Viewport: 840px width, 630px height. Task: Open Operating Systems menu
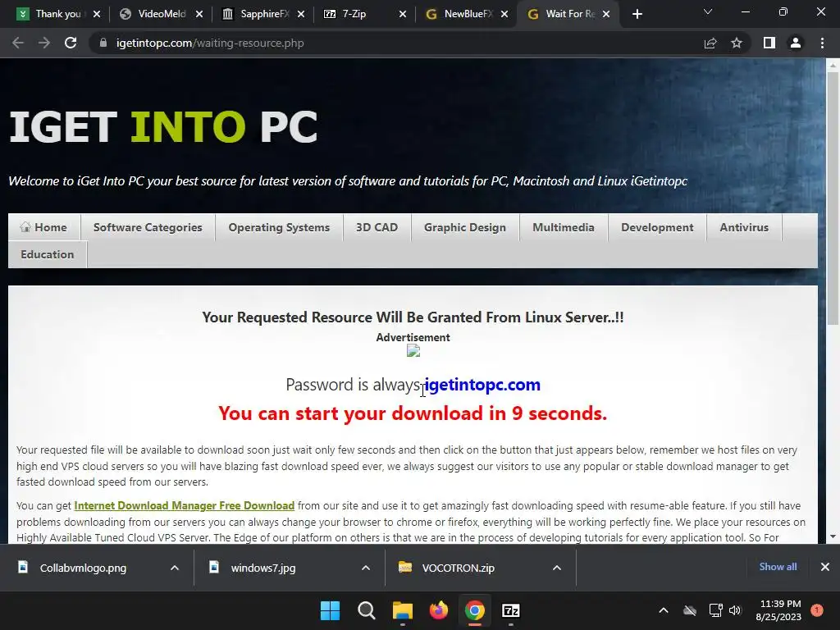click(279, 227)
